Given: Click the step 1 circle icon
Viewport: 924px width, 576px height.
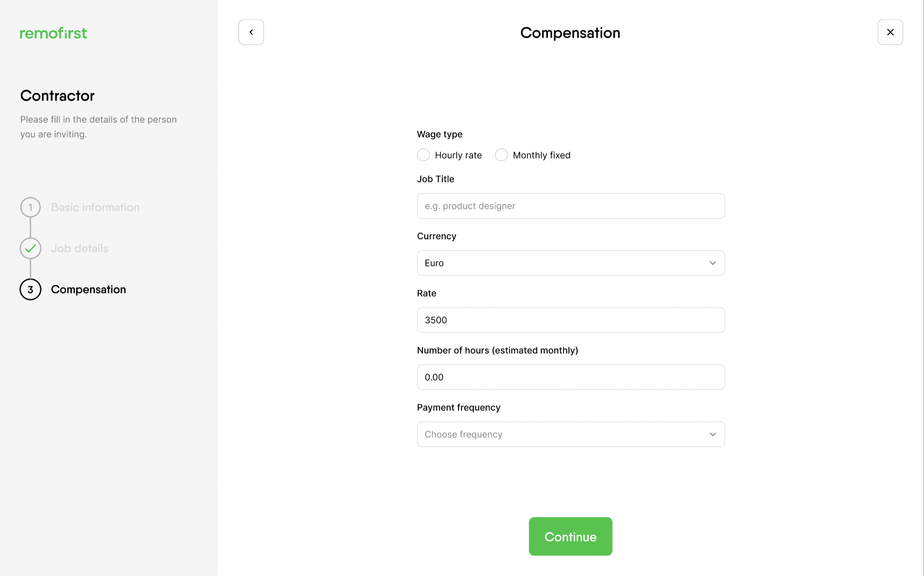Looking at the screenshot, I should pyautogui.click(x=30, y=207).
